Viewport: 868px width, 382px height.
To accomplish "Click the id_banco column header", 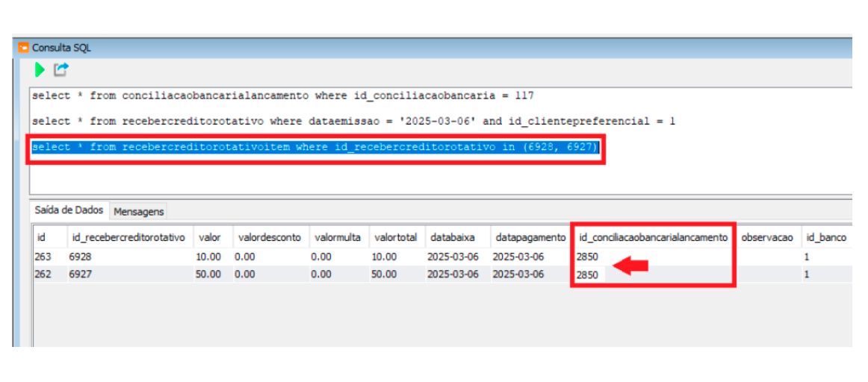I will click(x=826, y=237).
